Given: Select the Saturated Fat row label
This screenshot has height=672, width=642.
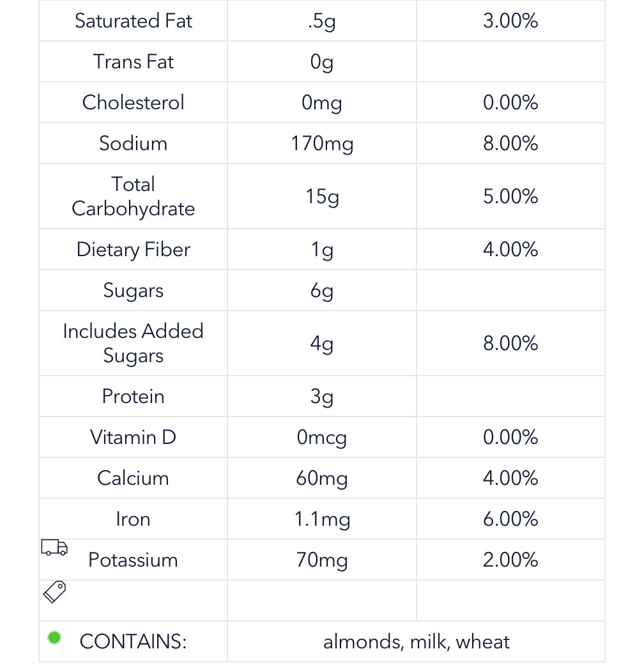Looking at the screenshot, I should click(134, 20).
